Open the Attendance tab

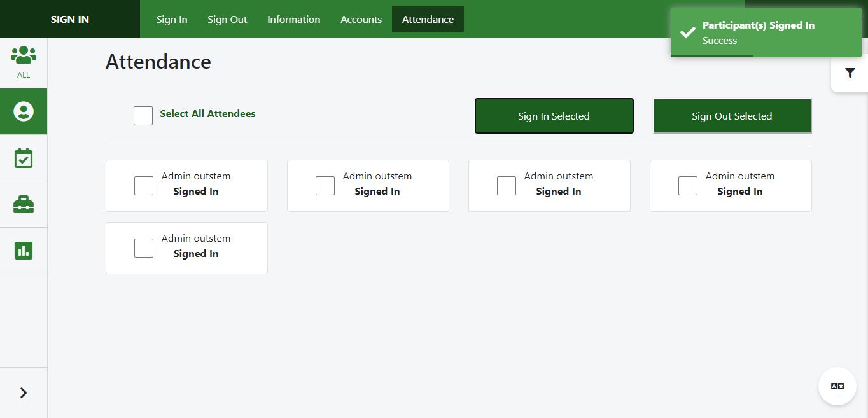pyautogui.click(x=428, y=19)
